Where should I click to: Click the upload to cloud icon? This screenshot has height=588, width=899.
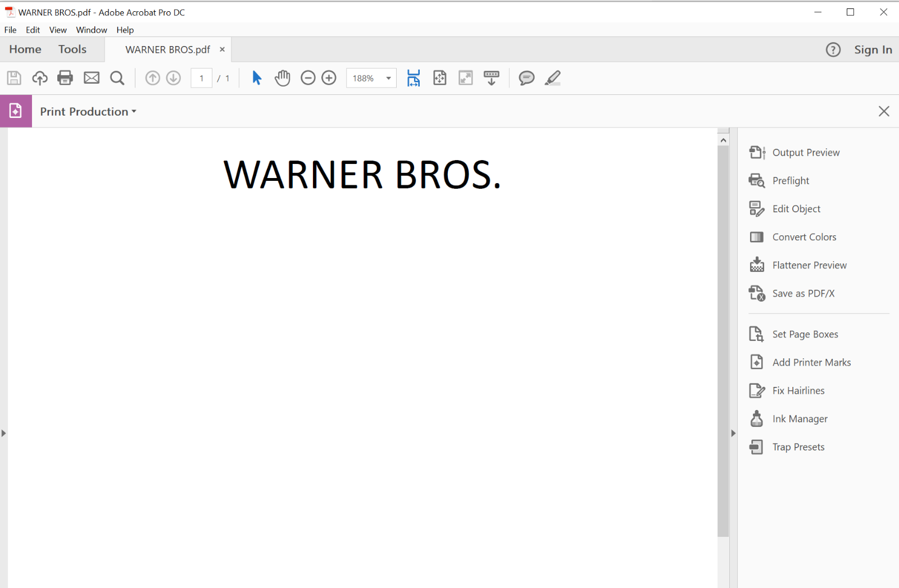click(39, 78)
